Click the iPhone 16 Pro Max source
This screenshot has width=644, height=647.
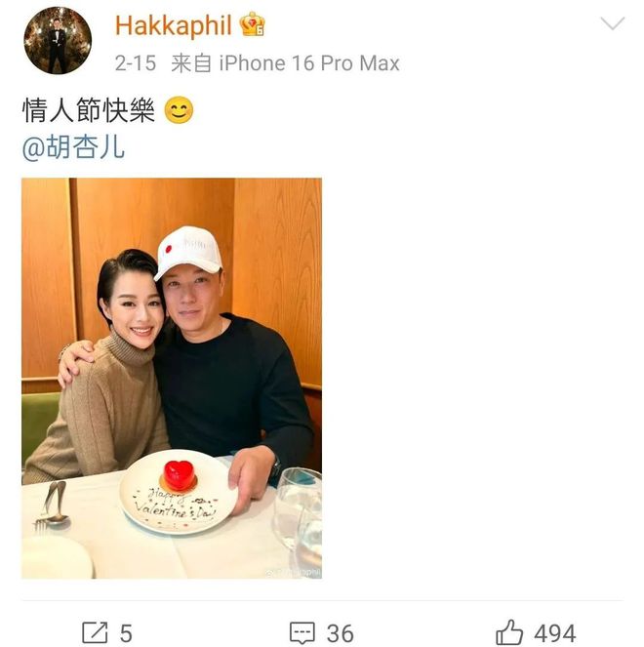309,63
